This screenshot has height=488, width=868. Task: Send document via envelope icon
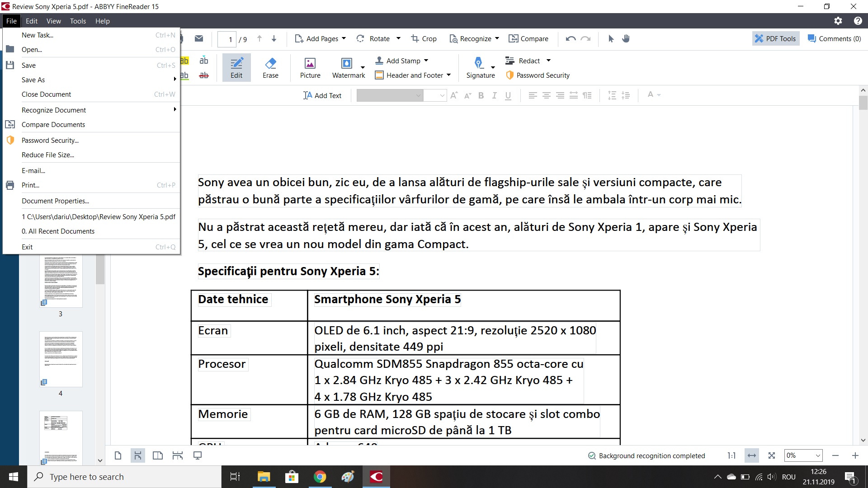(x=199, y=39)
